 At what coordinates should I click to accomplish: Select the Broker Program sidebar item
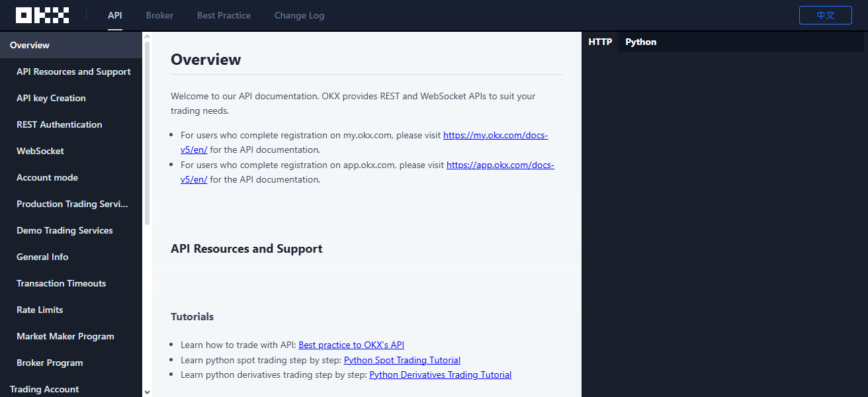[49, 363]
